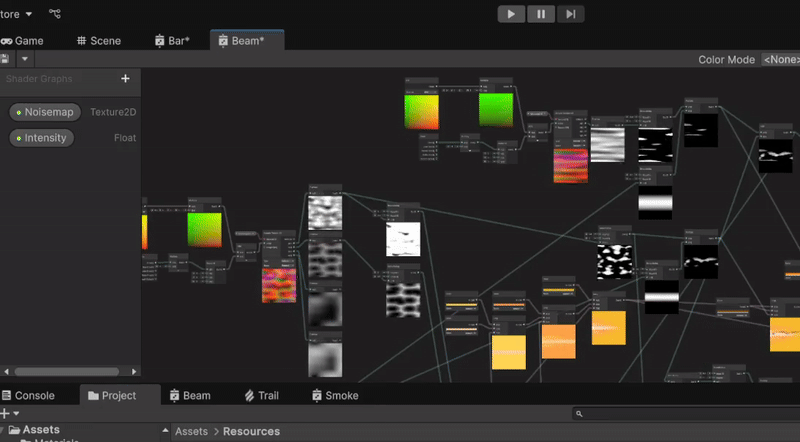Select the orange gradient node preview
The height and width of the screenshot is (442, 800).
click(559, 341)
